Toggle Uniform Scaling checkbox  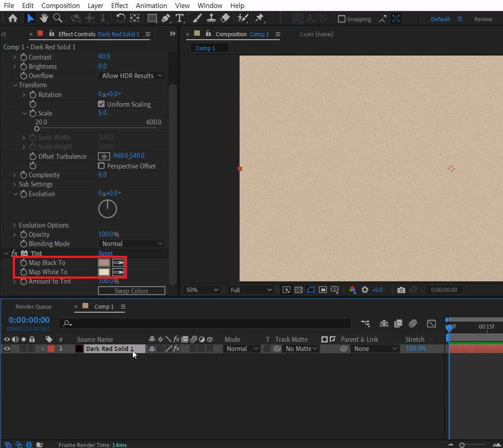pos(101,104)
